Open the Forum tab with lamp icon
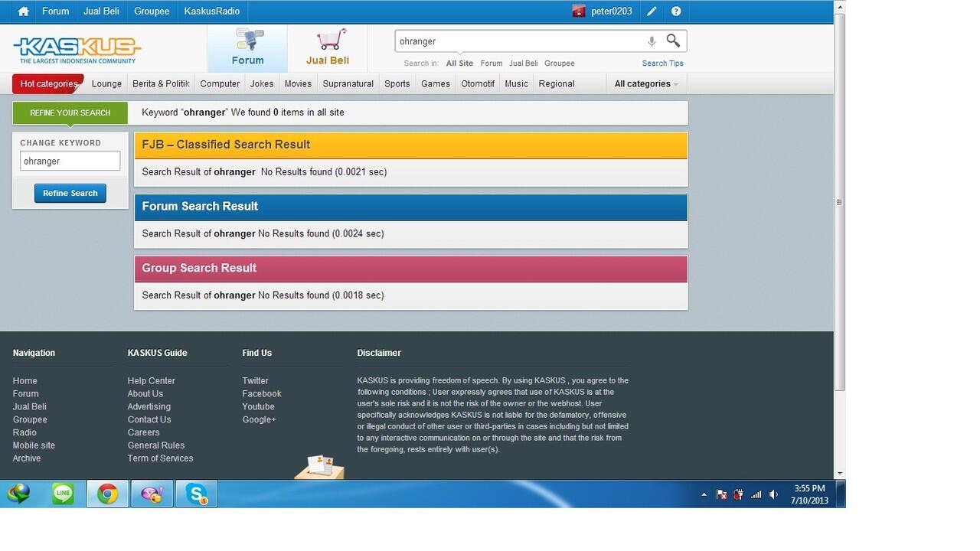The width and height of the screenshot is (980, 551). coord(247,47)
